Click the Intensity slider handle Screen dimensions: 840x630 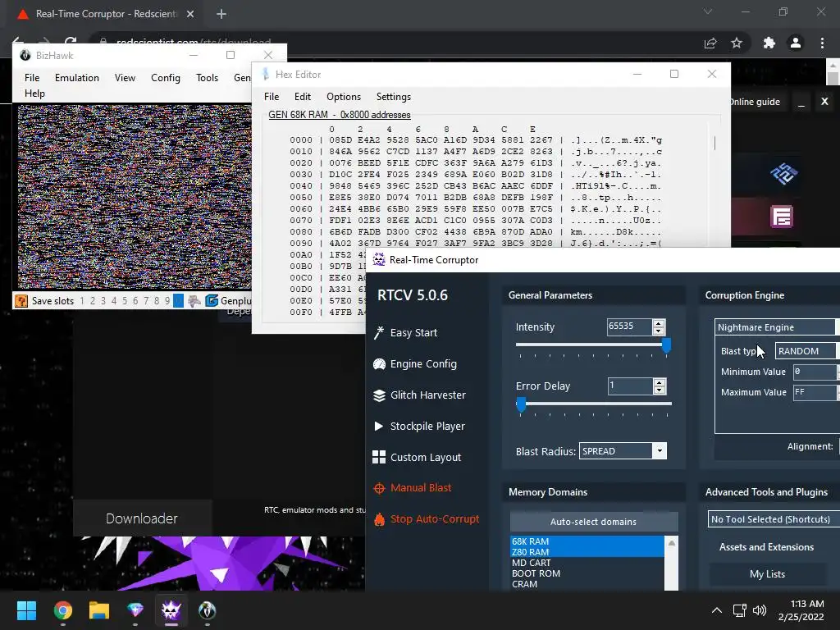click(666, 345)
